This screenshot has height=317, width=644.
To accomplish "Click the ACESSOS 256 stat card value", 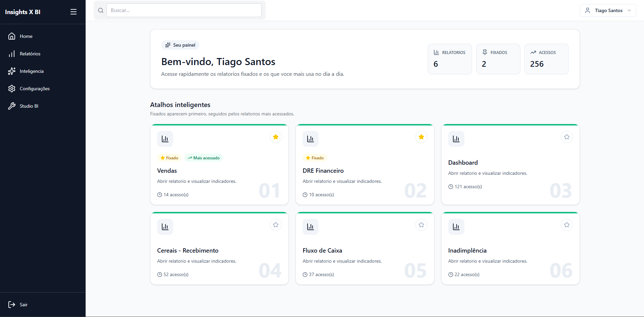I will pyautogui.click(x=537, y=64).
